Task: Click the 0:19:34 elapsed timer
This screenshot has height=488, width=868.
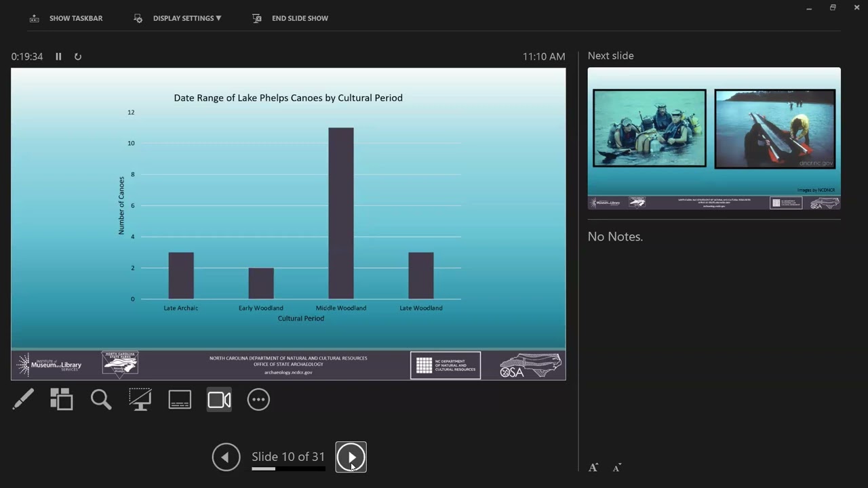Action: point(27,57)
